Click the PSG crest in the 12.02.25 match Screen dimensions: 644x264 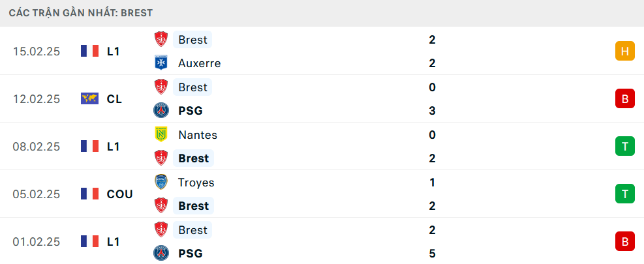click(161, 111)
